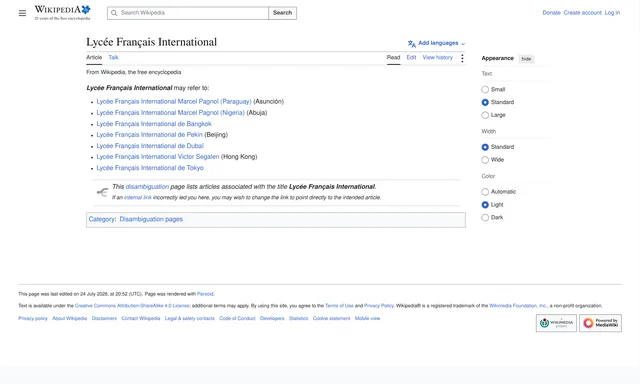Click the Contact Wikipedia footer link
This screenshot has width=640, height=384.
pos(140,318)
